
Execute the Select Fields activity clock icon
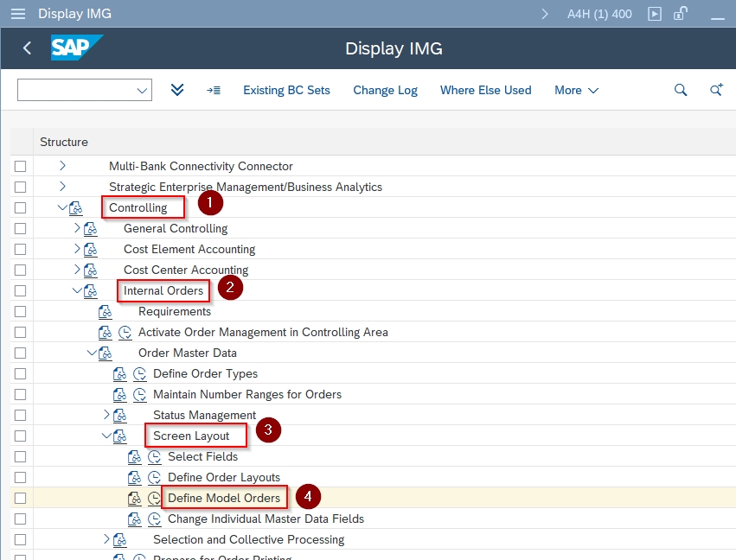(x=155, y=456)
